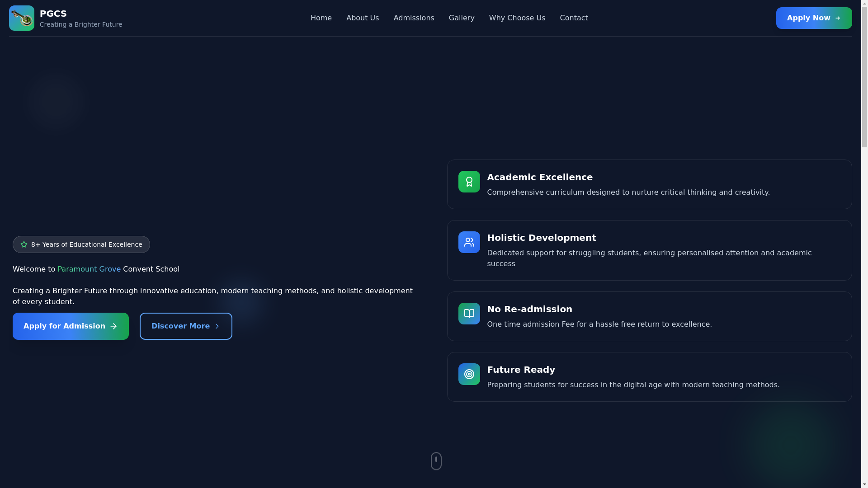
Task: Click the Academic Excellence card title
Action: point(540,177)
